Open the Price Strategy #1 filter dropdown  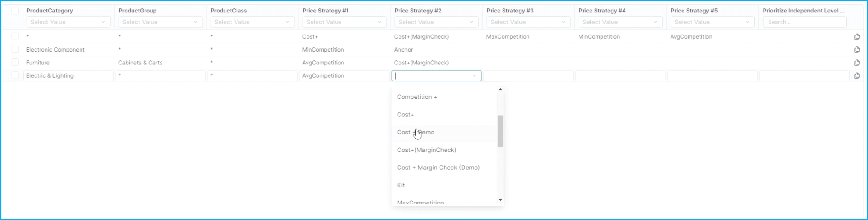tap(344, 22)
